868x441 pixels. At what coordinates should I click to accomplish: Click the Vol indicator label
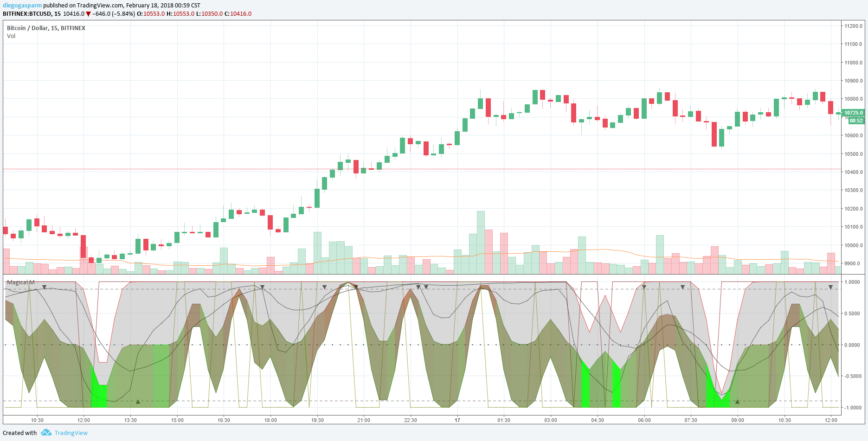(11, 36)
